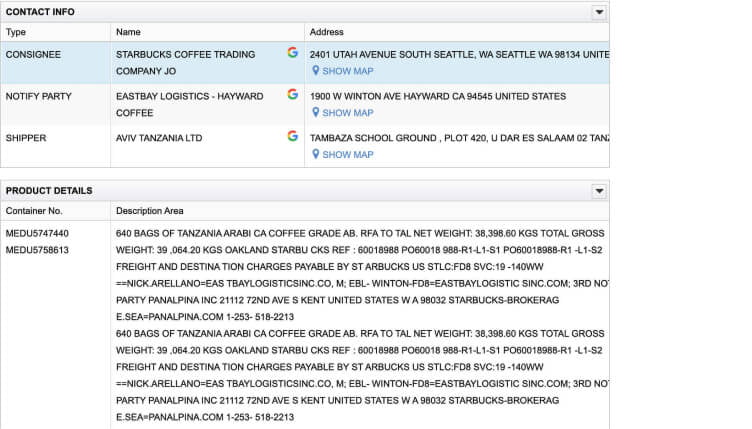
Task: Click Google icon beside Starbucks Coffee Trading
Action: click(x=292, y=52)
